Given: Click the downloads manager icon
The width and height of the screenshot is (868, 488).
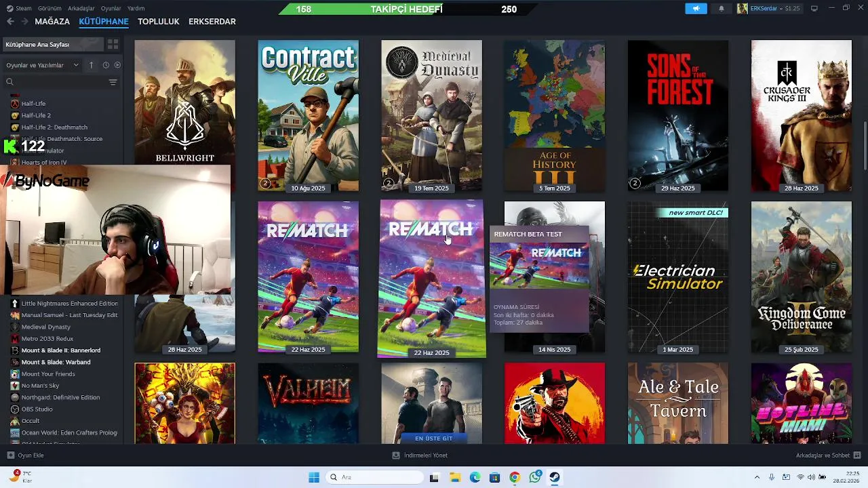Looking at the screenshot, I should [x=396, y=455].
